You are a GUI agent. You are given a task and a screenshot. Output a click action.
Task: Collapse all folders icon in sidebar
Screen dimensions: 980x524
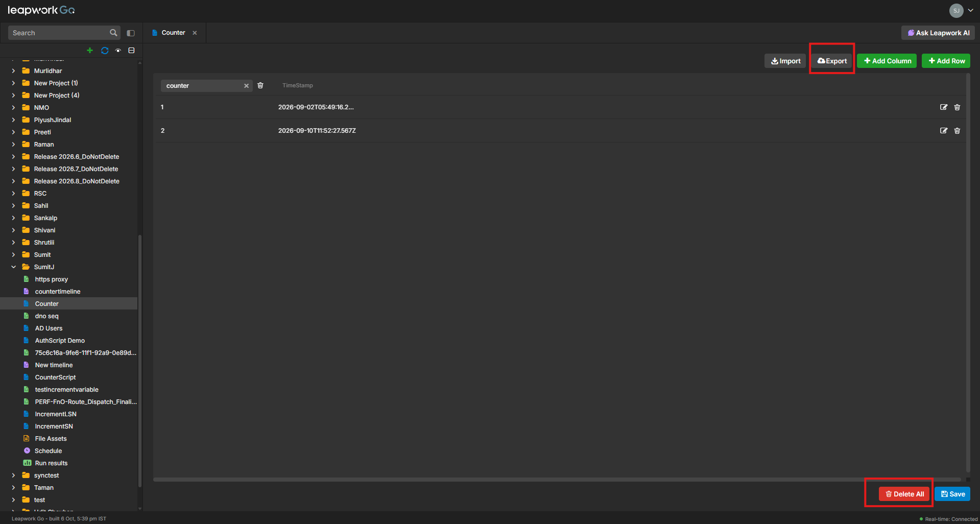click(131, 51)
